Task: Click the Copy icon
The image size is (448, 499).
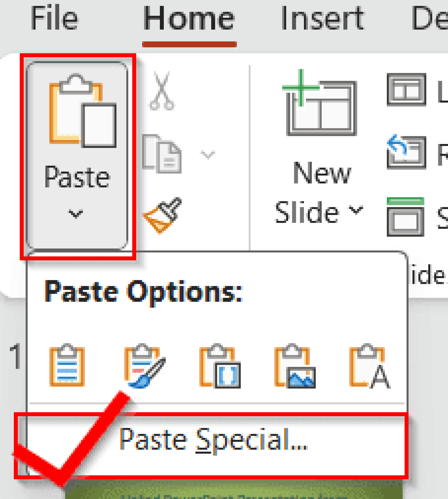Action: (162, 154)
